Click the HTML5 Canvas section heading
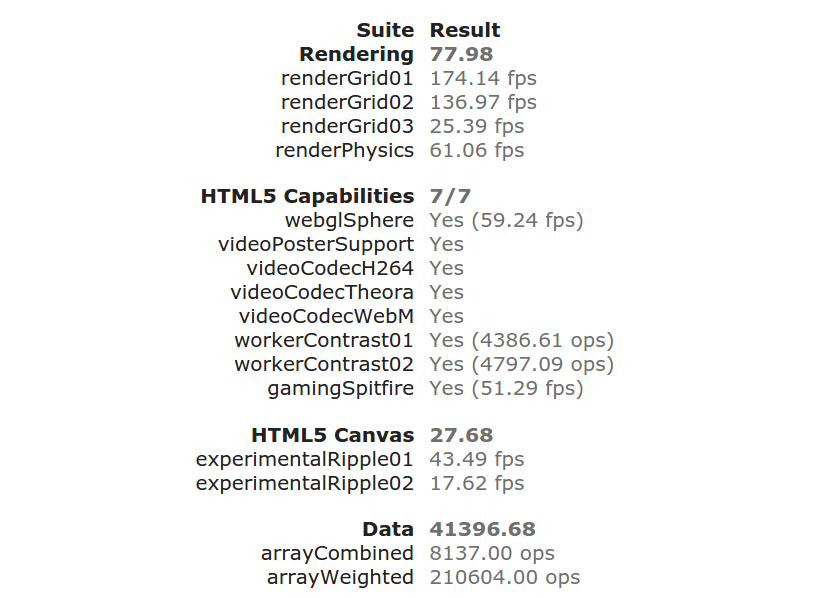 (332, 435)
